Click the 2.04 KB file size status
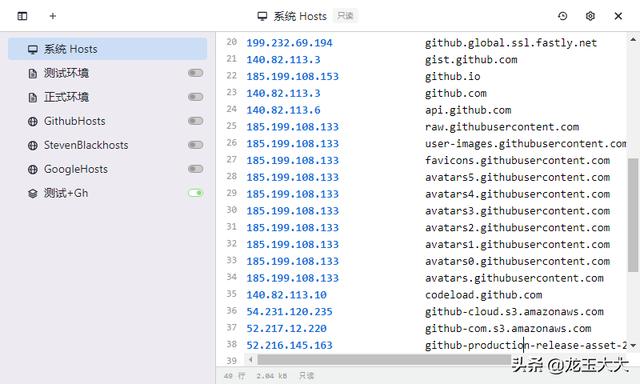 [x=272, y=376]
